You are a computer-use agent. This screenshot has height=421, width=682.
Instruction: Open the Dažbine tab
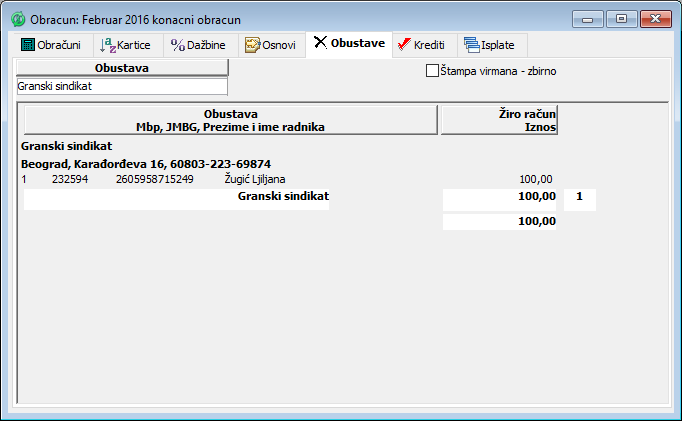(x=201, y=45)
